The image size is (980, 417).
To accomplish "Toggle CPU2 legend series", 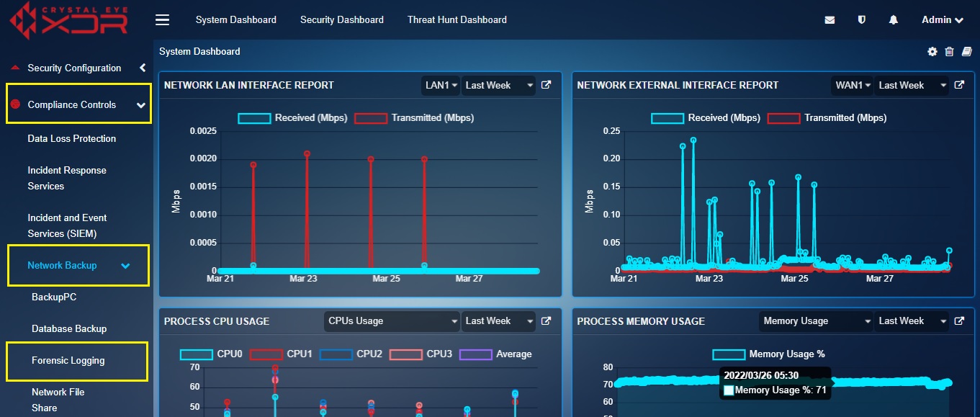I will pyautogui.click(x=351, y=354).
